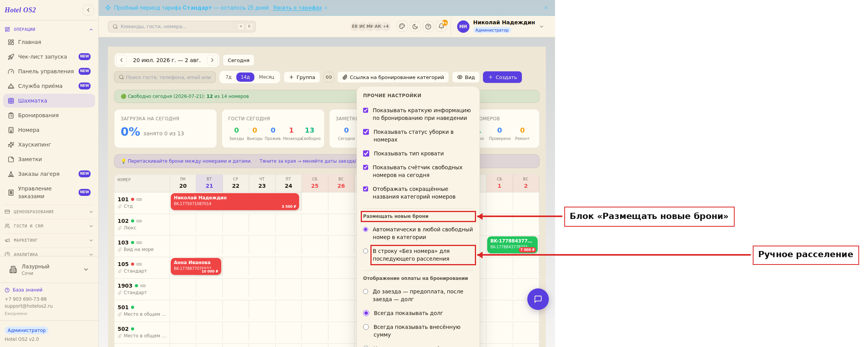The image size is (868, 347).
Task: Collapse the sidebar with arrow button
Action: pyautogui.click(x=88, y=10)
